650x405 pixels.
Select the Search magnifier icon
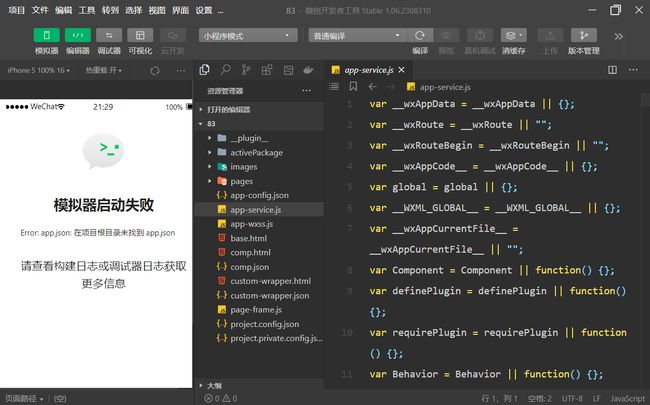coord(226,70)
